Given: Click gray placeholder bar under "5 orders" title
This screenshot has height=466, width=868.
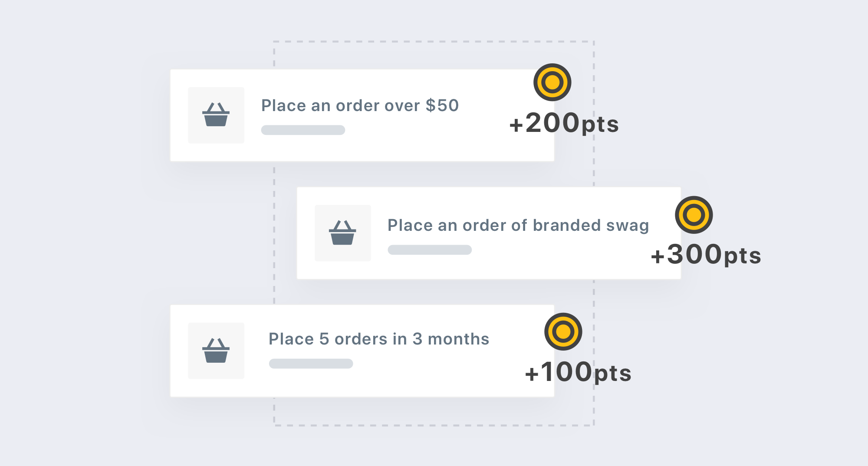Looking at the screenshot, I should pos(311,363).
